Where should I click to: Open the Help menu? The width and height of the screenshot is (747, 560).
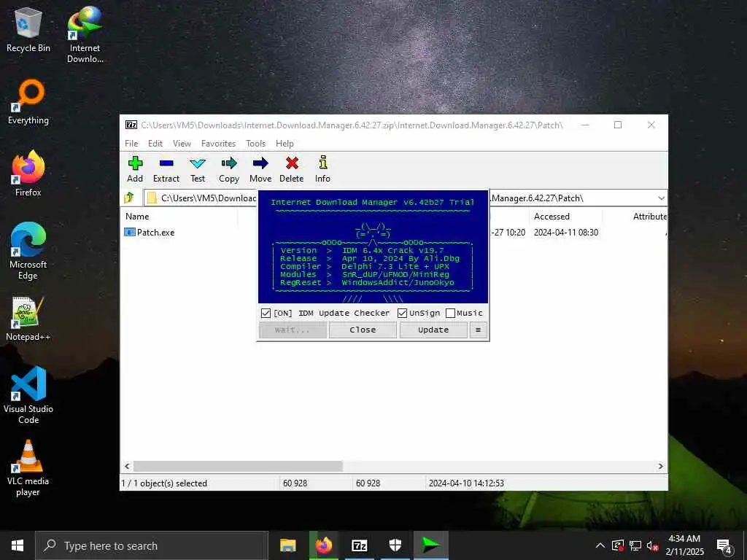[x=285, y=144]
